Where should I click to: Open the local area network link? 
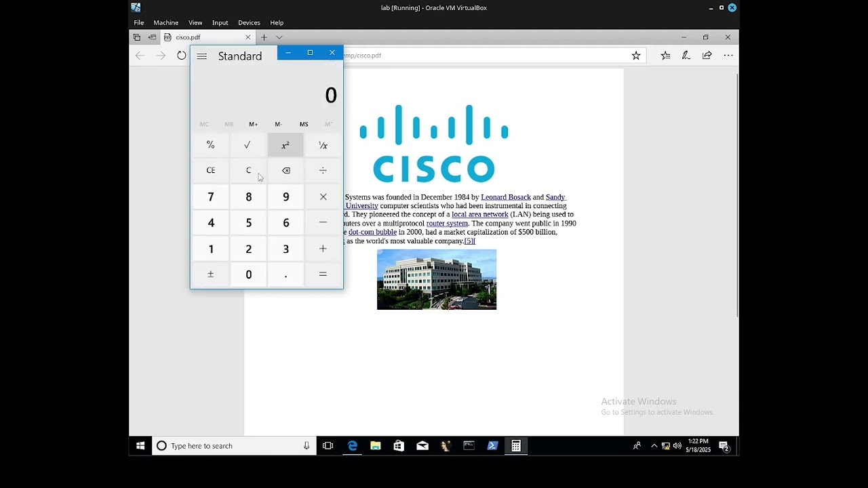(480, 214)
